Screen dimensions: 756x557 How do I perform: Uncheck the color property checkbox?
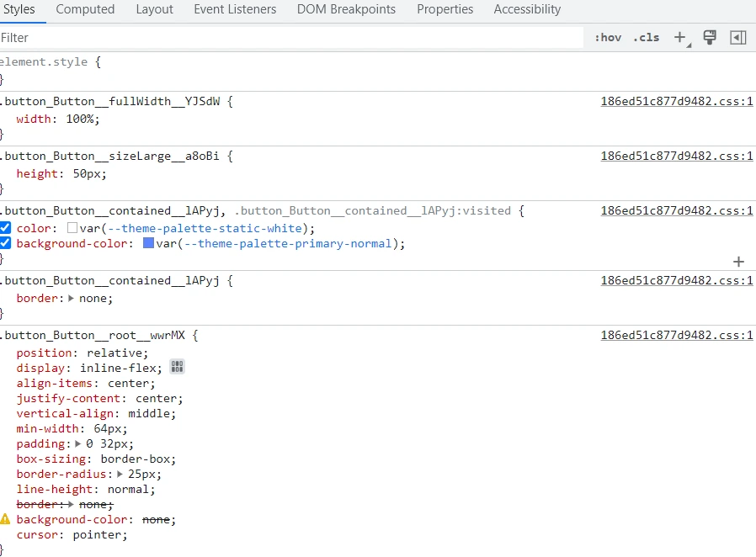(5, 228)
